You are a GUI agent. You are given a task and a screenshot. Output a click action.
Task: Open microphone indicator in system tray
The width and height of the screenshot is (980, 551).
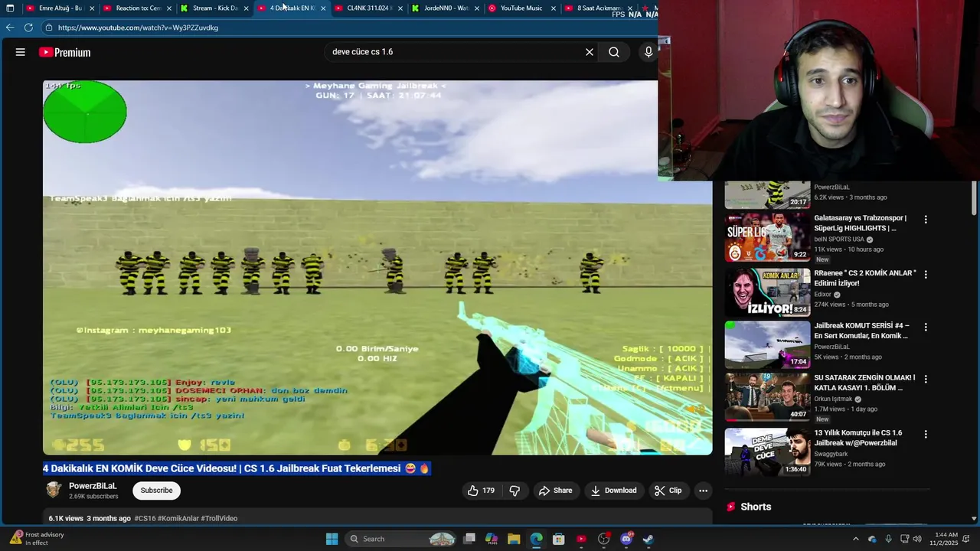coord(888,539)
